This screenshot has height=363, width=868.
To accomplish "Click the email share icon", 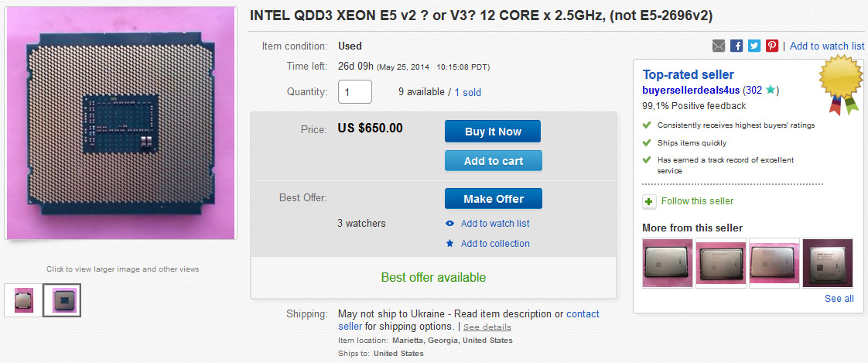I will [x=719, y=46].
